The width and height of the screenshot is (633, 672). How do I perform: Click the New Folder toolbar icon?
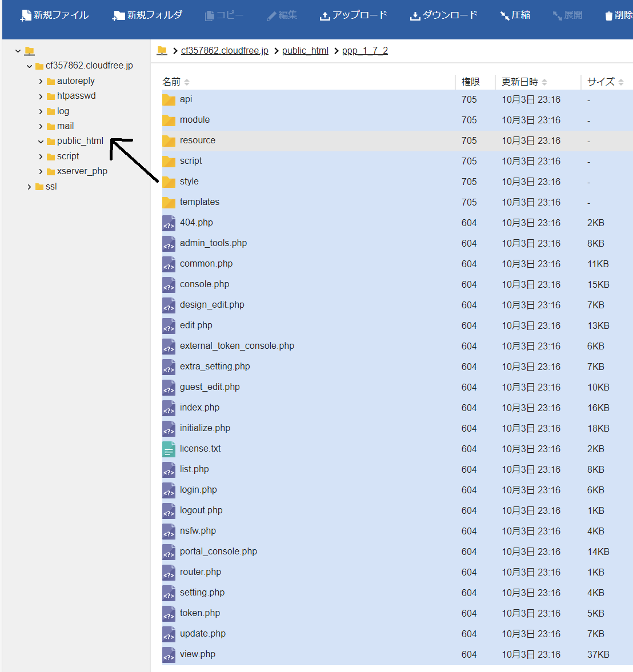[x=118, y=15]
